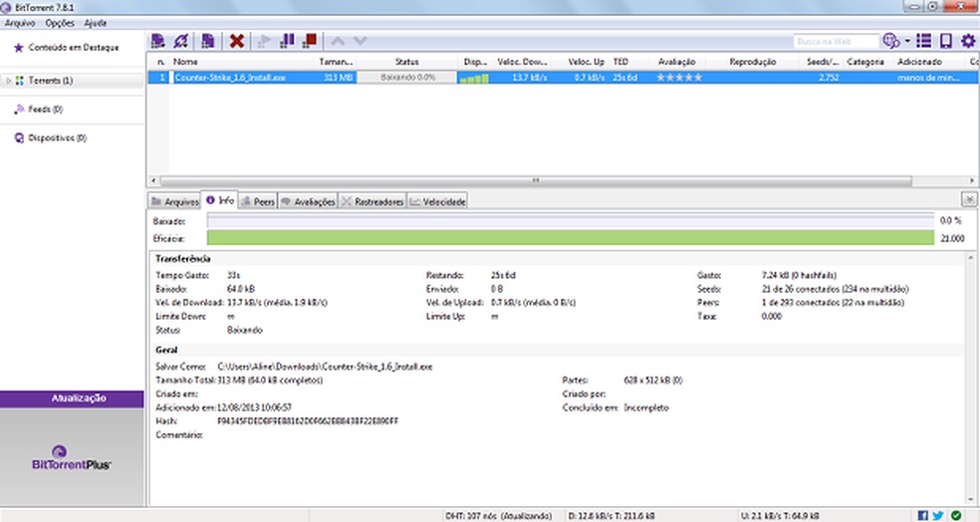Screen dimensions: 980x522
Task: Open the Arquivo menu
Action: coord(20,23)
